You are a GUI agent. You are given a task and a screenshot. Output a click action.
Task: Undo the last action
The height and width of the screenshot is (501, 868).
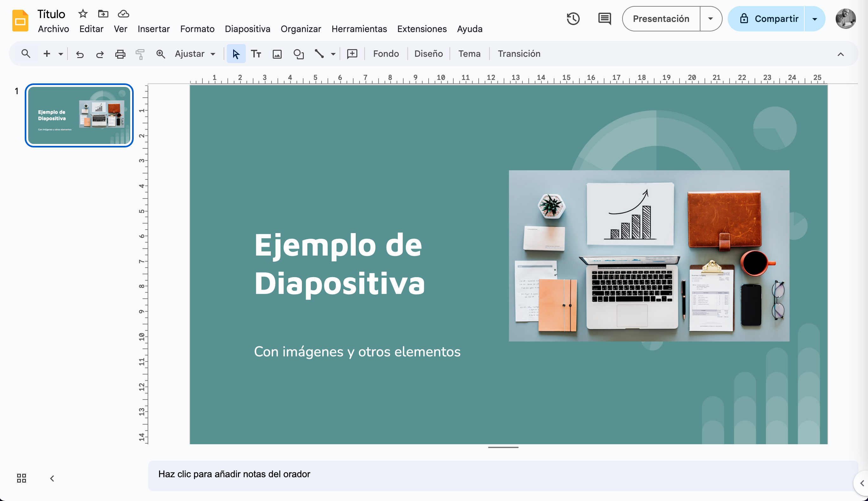click(80, 54)
